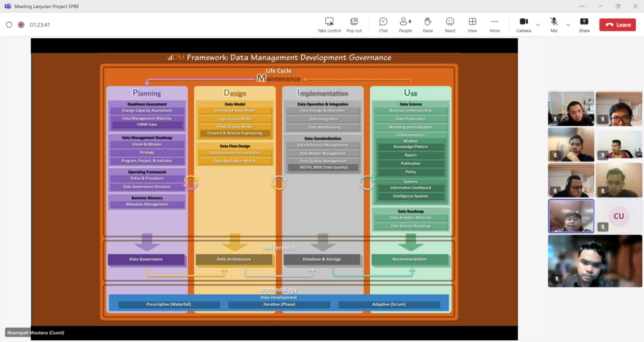The width and height of the screenshot is (644, 342).
Task: Expand the camera options arrow
Action: pyautogui.click(x=538, y=25)
